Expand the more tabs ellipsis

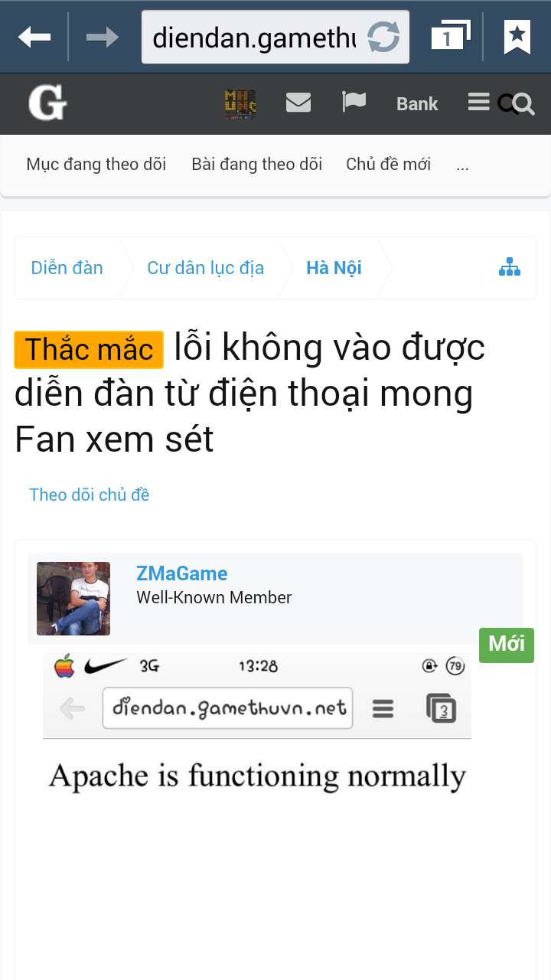point(462,164)
